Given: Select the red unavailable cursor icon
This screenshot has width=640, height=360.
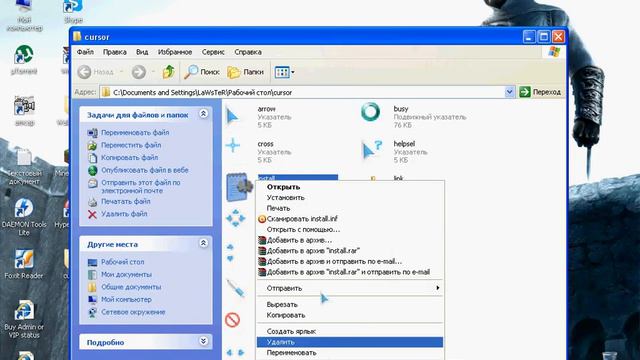Looking at the screenshot, I should coord(233,320).
